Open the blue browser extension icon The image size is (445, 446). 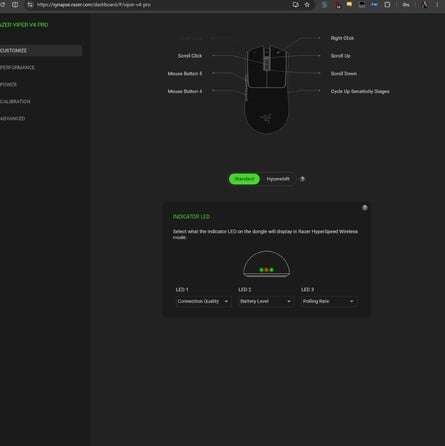[x=374, y=5]
